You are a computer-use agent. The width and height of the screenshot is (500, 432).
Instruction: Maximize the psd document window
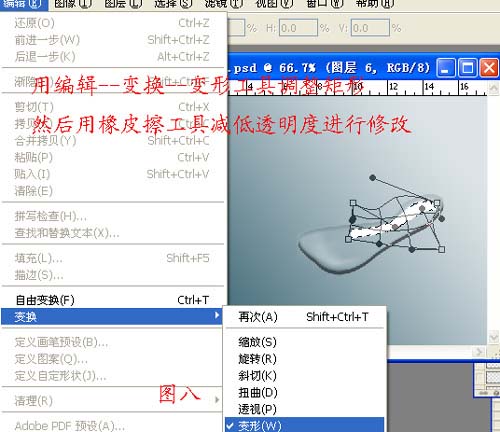coord(467,68)
